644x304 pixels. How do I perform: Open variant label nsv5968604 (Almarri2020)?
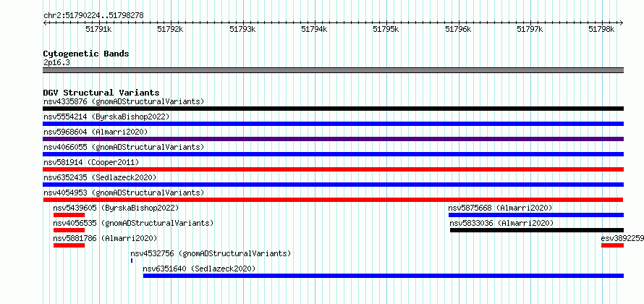(x=96, y=132)
